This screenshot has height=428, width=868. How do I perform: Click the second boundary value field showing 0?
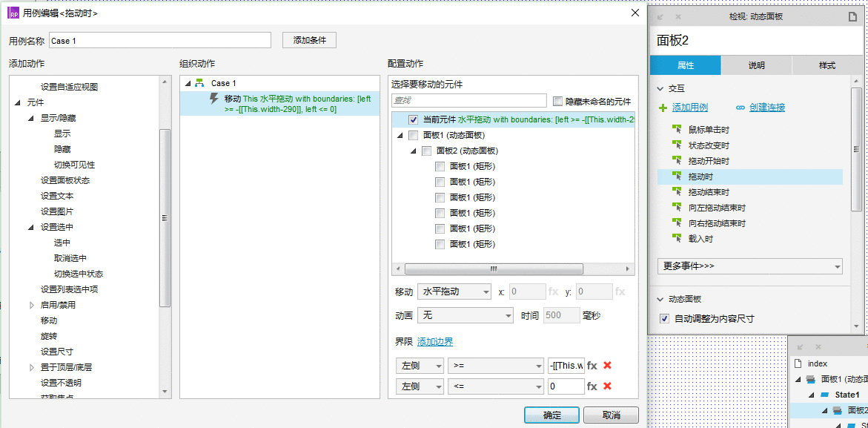click(x=566, y=386)
